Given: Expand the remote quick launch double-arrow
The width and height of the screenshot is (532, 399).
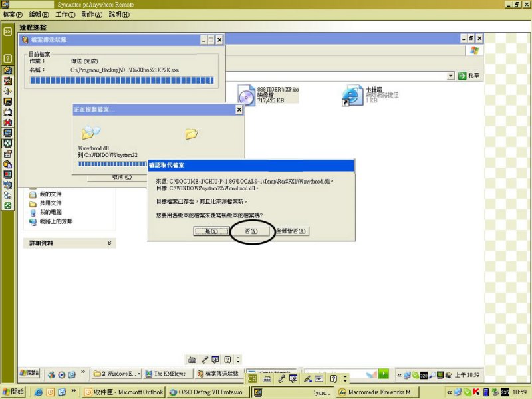Looking at the screenshot, I should pos(83,372).
